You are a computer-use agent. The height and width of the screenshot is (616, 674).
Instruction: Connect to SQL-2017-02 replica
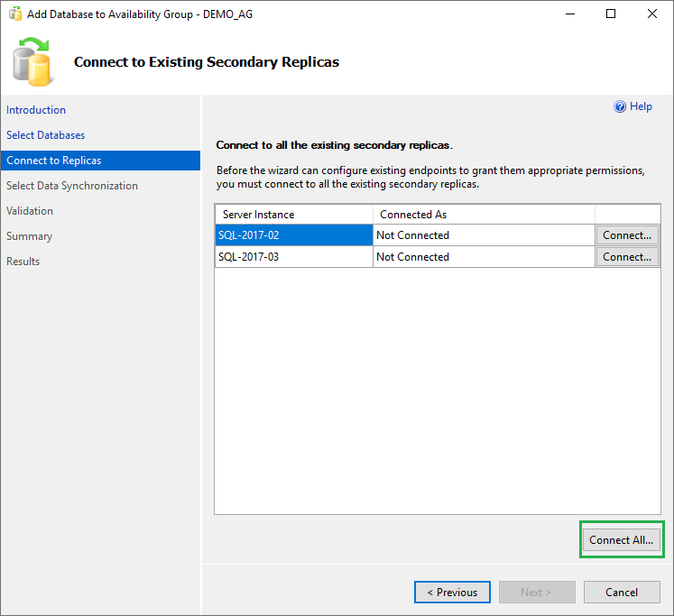tap(627, 235)
